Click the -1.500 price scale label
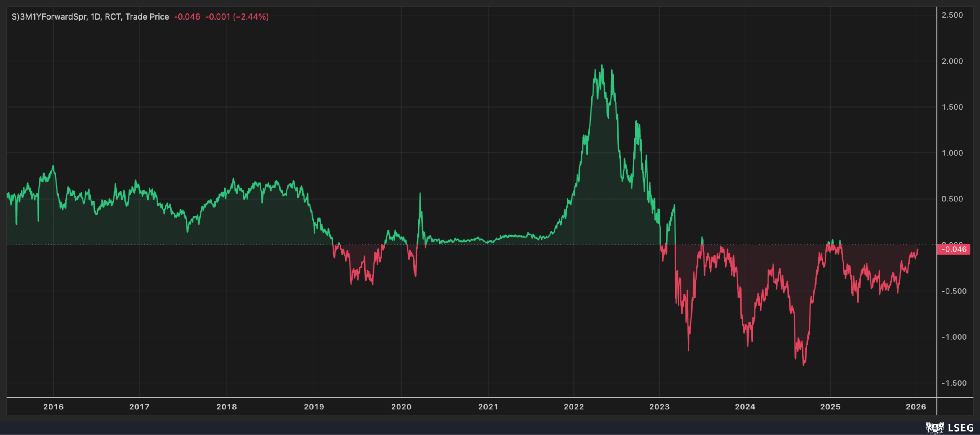This screenshot has width=980, height=435. (954, 383)
